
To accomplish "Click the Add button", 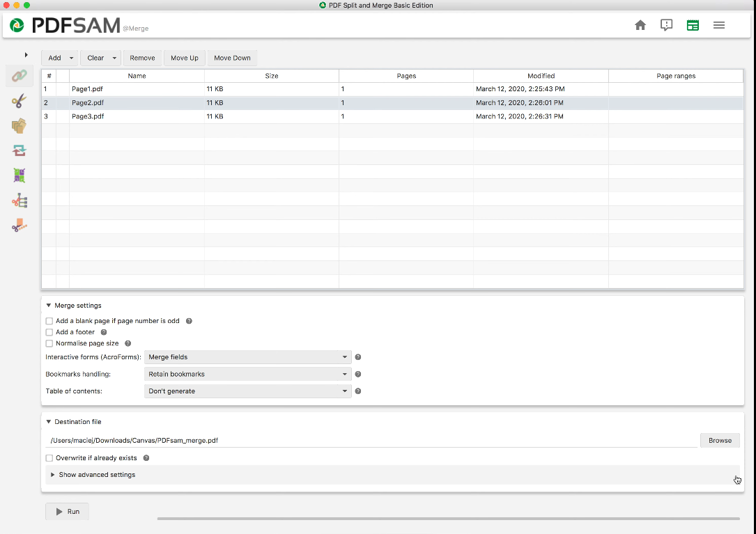I will 54,58.
